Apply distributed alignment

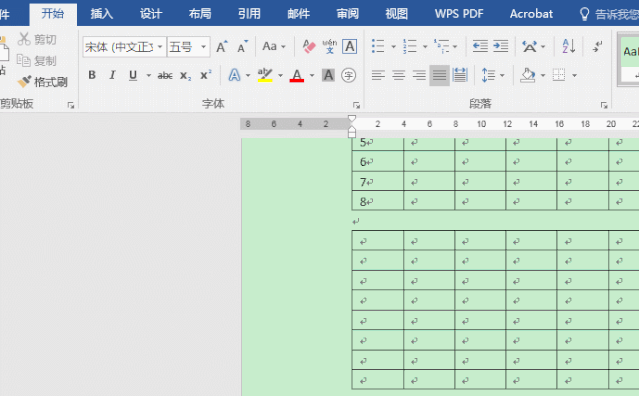[x=460, y=75]
